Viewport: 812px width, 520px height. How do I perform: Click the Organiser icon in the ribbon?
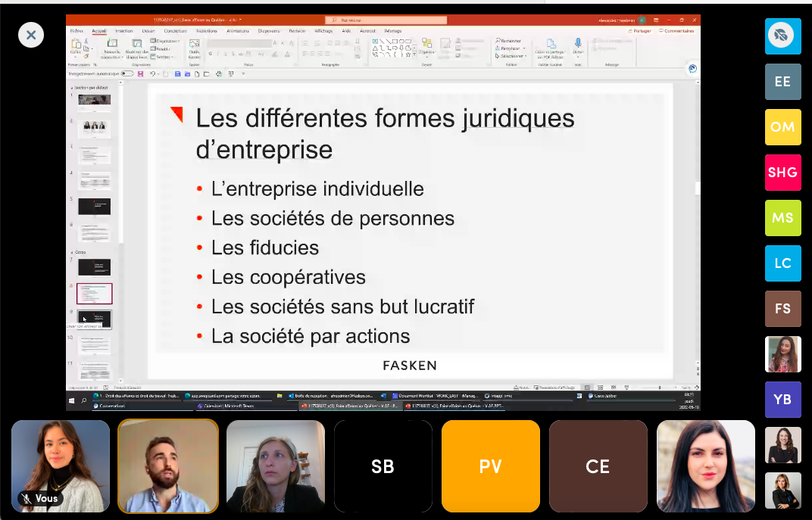coord(426,45)
